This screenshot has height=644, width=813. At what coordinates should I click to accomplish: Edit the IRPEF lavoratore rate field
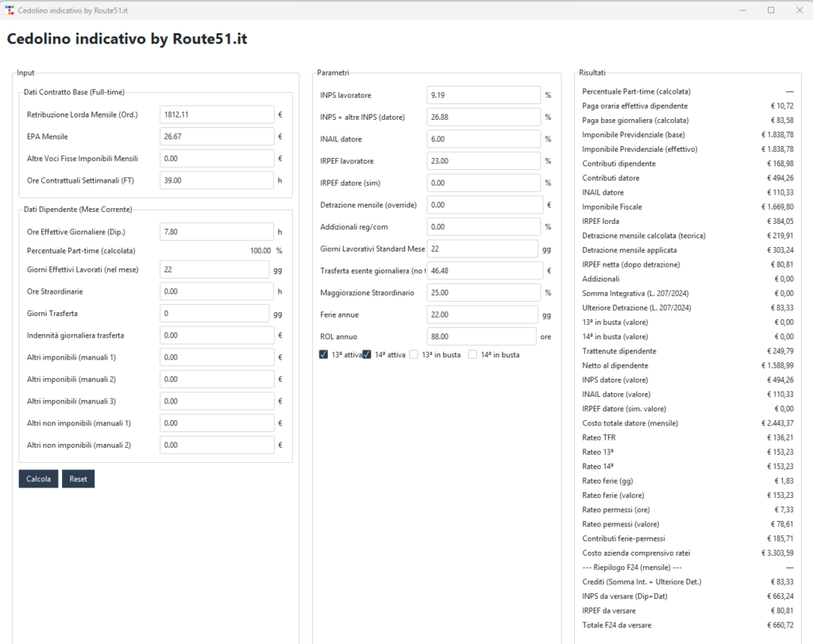(x=484, y=161)
